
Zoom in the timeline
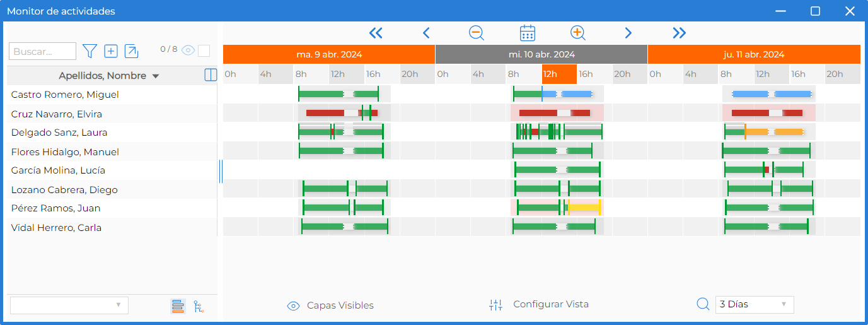(578, 33)
